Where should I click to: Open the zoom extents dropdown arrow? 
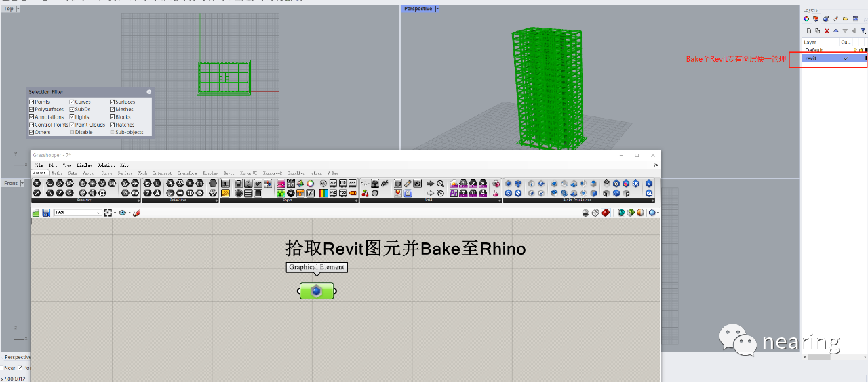coord(114,213)
